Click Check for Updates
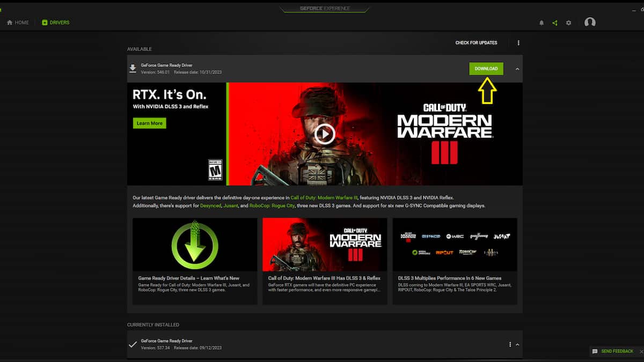Viewport: 644px width, 362px height. pos(476,43)
